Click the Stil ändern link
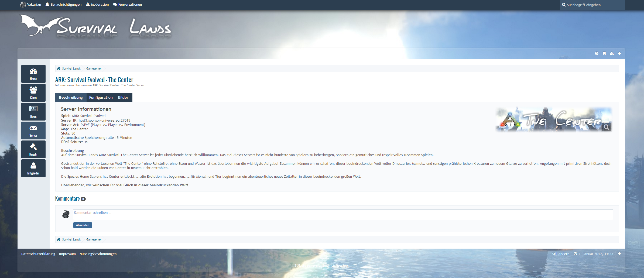Screen dimensions: 644x278 [x=560, y=254]
